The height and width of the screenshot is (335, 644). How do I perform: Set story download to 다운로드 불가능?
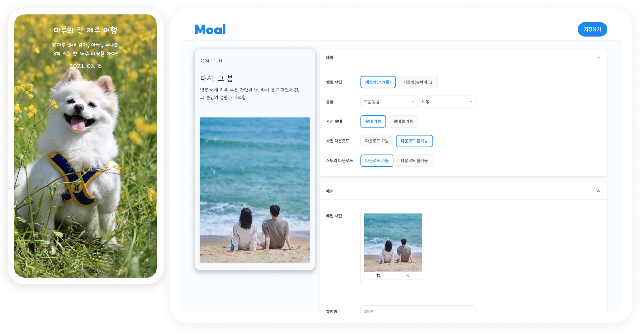click(414, 161)
